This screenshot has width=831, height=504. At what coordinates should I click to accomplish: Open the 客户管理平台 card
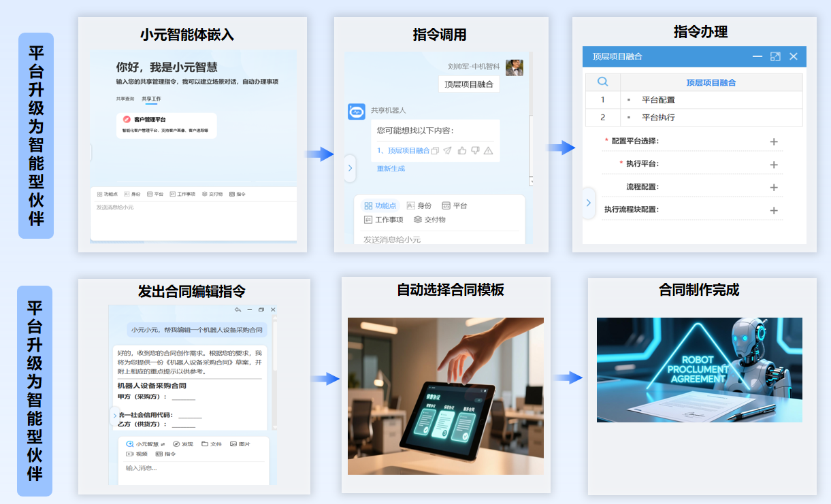pyautogui.click(x=167, y=124)
